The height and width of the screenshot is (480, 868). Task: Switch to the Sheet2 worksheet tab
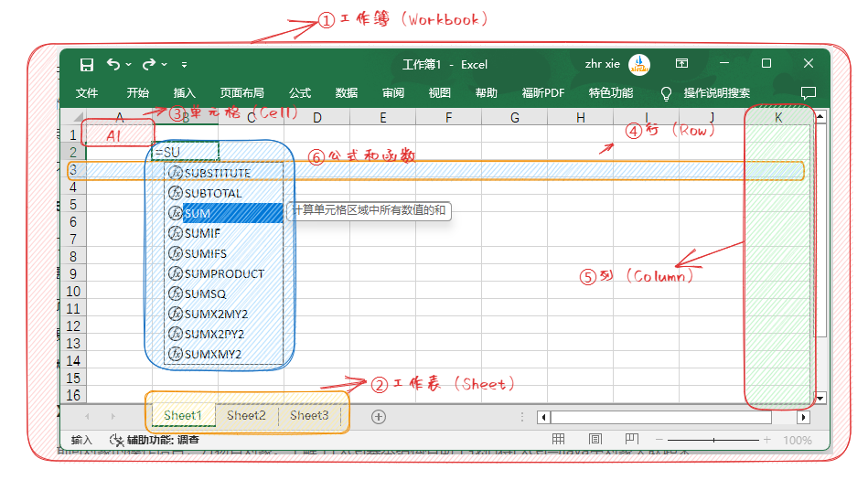(x=246, y=415)
